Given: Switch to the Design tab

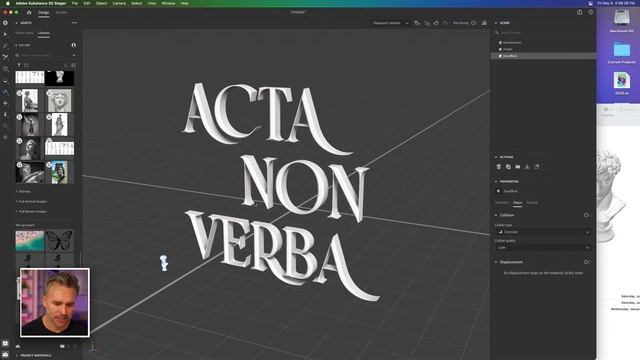Looking at the screenshot, I should pos(44,12).
